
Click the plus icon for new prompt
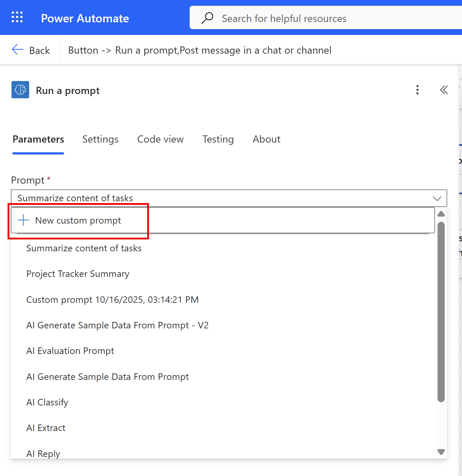pyautogui.click(x=23, y=220)
